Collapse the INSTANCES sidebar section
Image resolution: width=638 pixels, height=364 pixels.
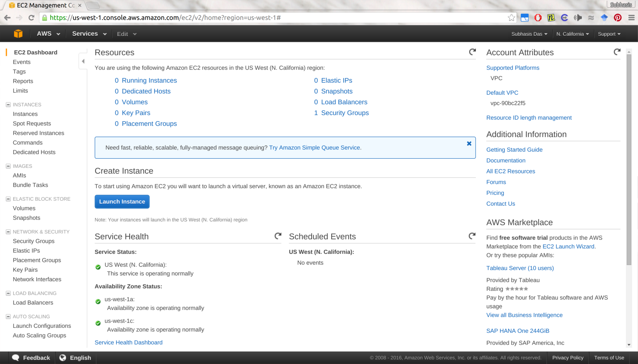(x=8, y=105)
